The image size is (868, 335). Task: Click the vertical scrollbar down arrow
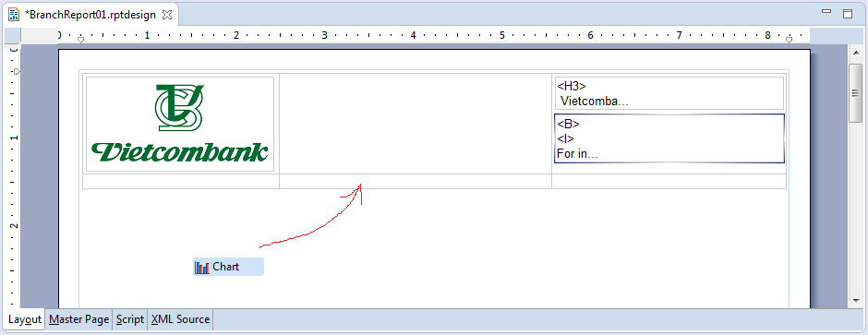(x=855, y=301)
